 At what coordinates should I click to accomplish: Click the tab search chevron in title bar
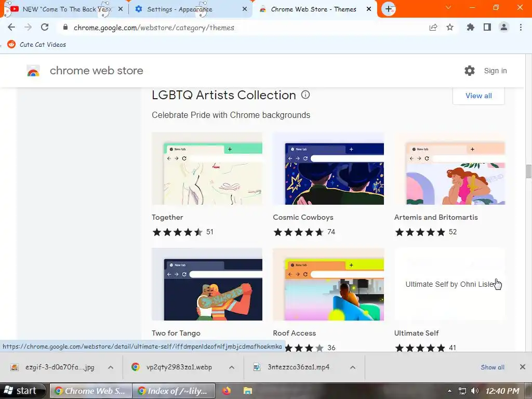click(x=448, y=7)
